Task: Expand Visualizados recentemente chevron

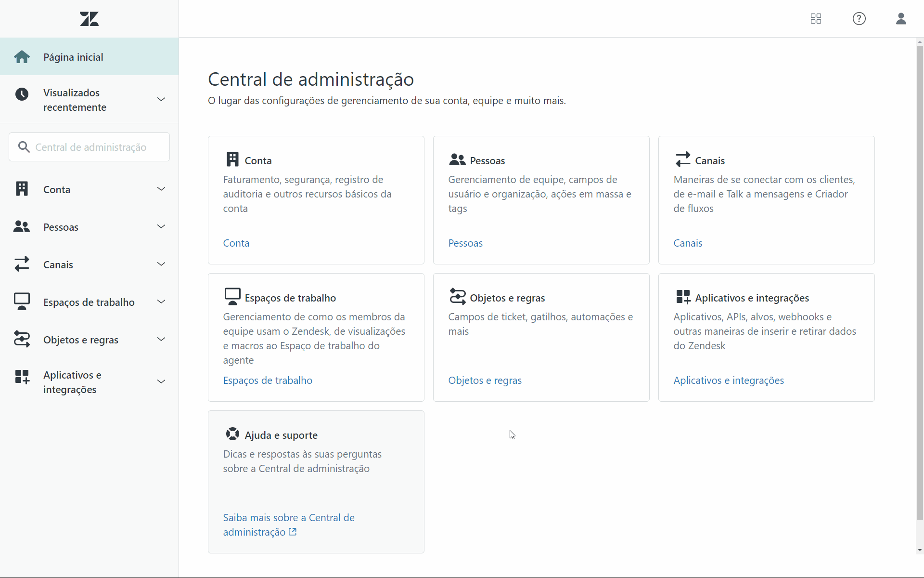Action: click(161, 99)
